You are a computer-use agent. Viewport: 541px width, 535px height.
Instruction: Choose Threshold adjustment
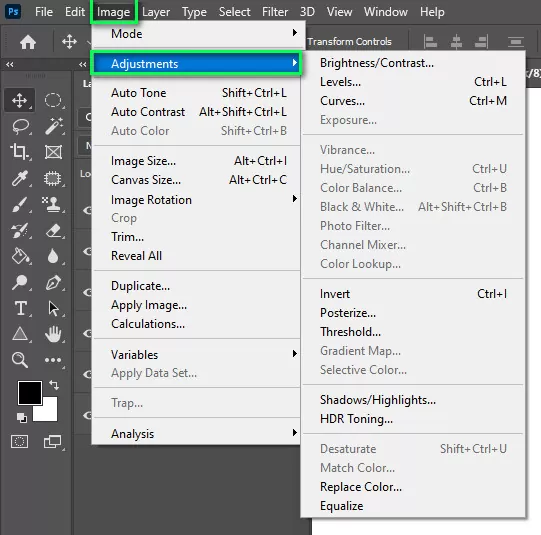[413, 332]
